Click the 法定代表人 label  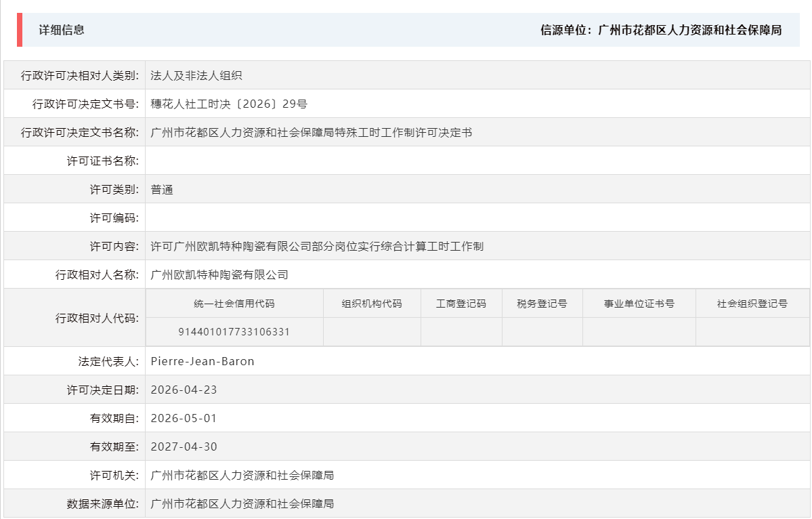pos(108,362)
